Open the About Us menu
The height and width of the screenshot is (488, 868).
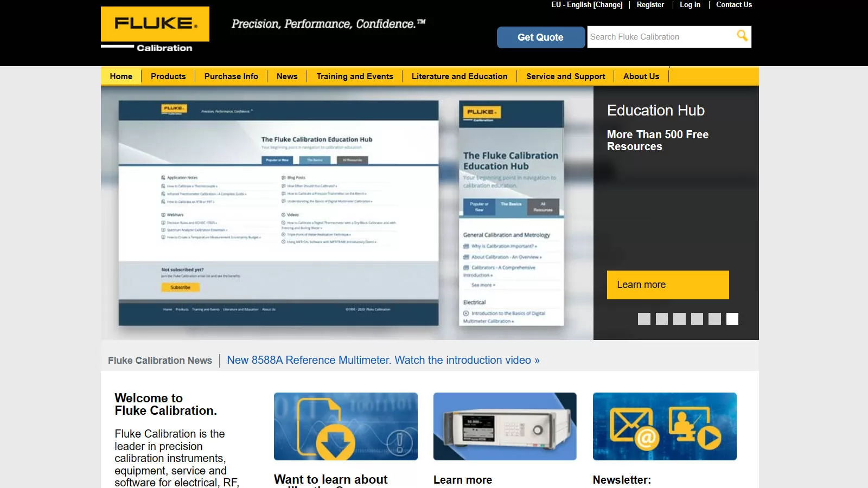[x=641, y=76]
